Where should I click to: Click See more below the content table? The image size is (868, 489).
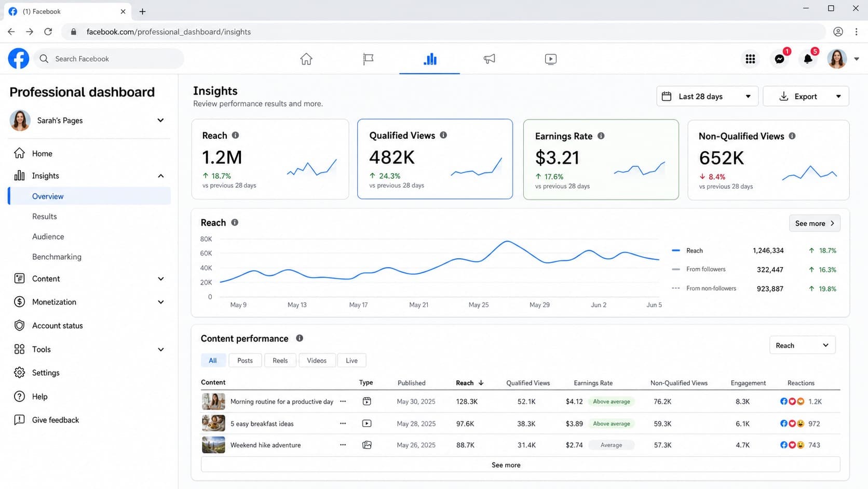pos(520,465)
